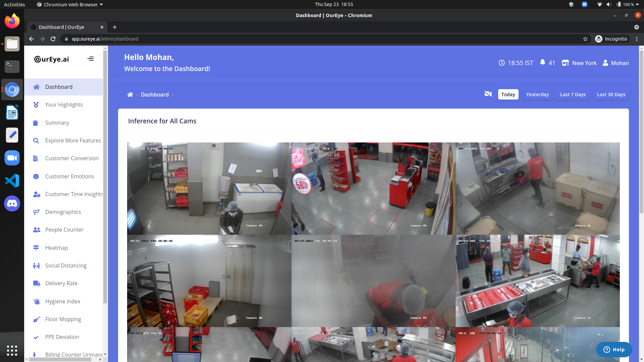The image size is (644, 362).
Task: Open the Camera 09 feed thumbnail
Action: 373,281
